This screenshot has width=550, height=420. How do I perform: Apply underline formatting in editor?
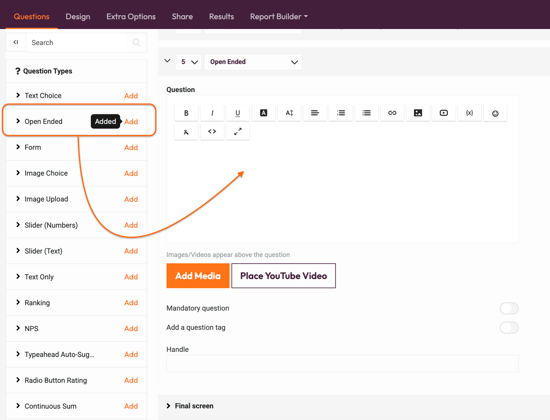tap(237, 113)
